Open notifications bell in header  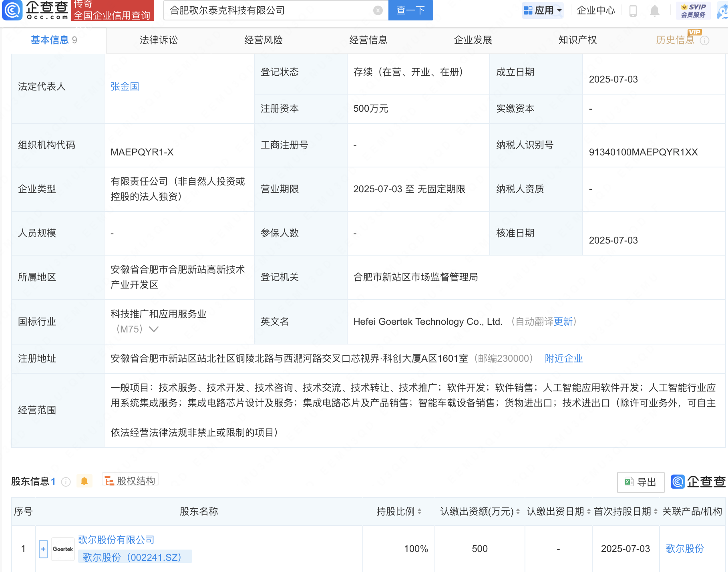655,10
